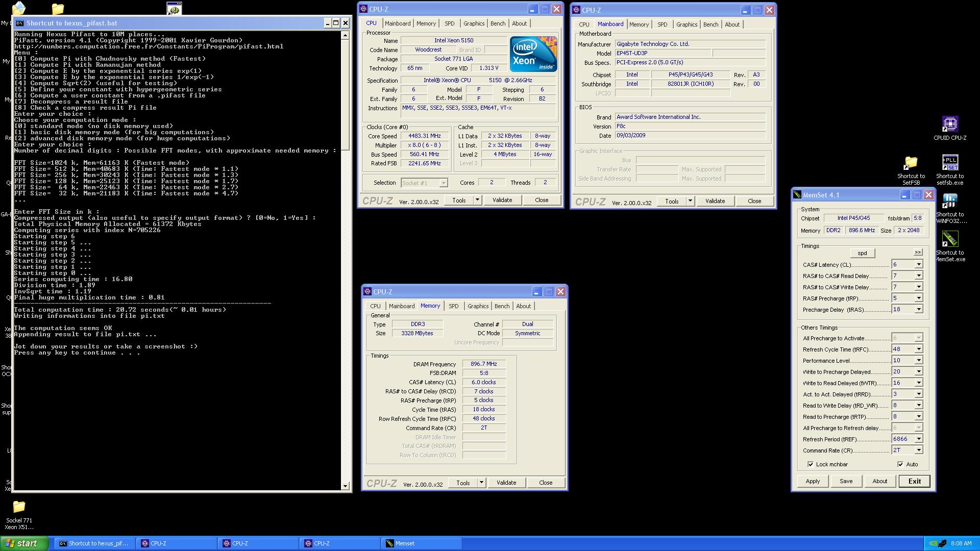
Task: Open the Performance Level dropdown
Action: point(918,360)
